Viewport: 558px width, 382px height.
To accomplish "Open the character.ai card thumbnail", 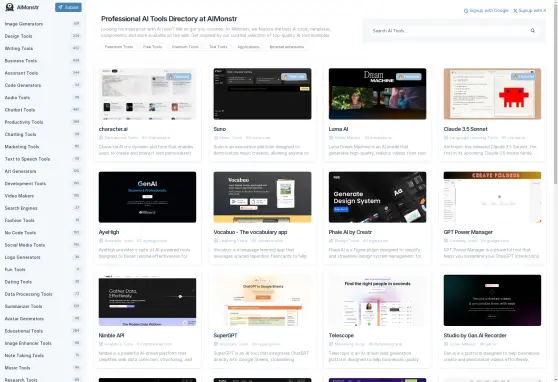I will (147, 94).
